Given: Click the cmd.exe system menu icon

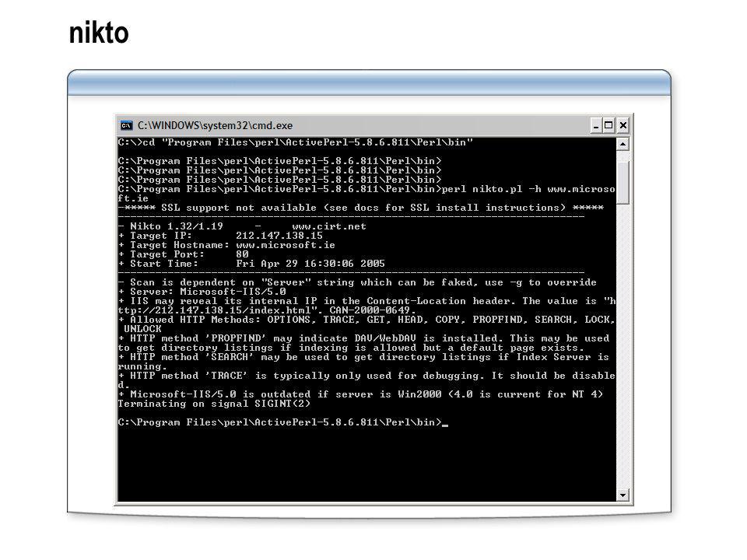Looking at the screenshot, I should pos(126,126).
